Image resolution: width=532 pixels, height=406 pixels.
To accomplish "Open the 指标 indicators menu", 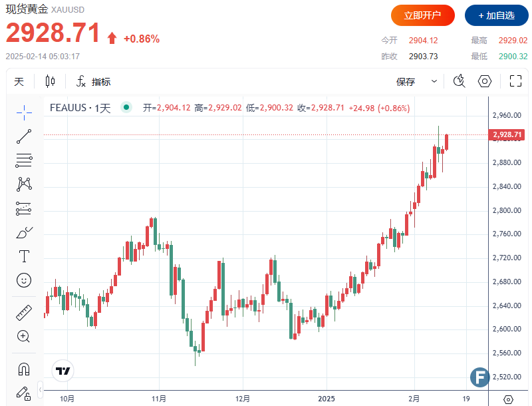I will [94, 81].
